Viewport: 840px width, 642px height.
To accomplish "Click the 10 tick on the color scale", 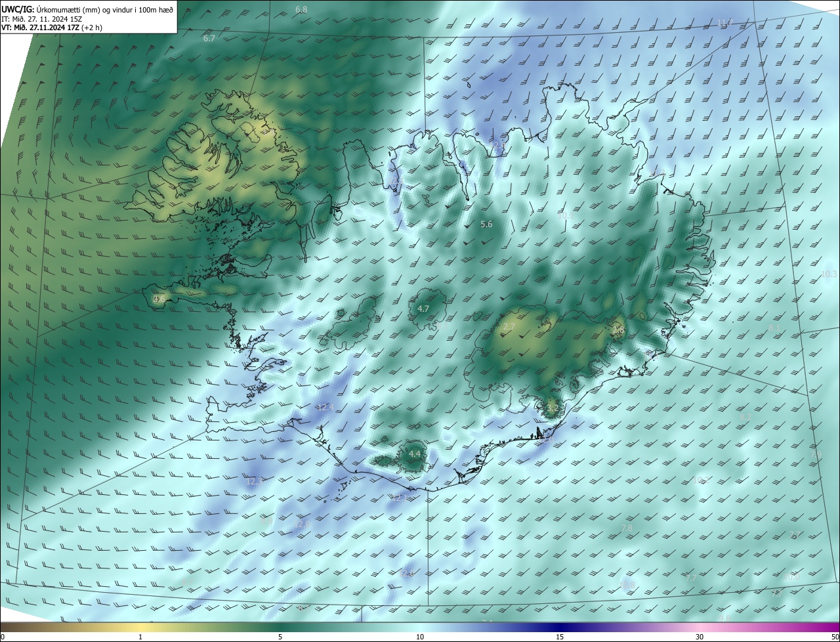I will (420, 637).
